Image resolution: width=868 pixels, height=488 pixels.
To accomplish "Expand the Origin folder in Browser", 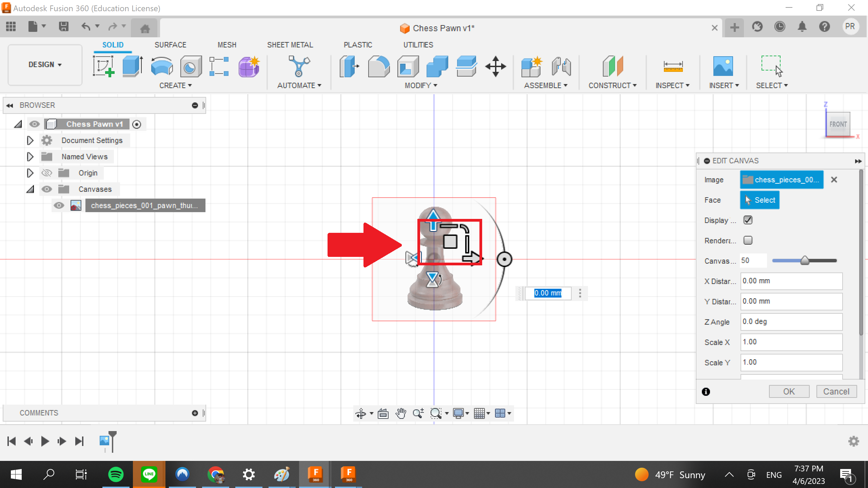I will [x=30, y=173].
